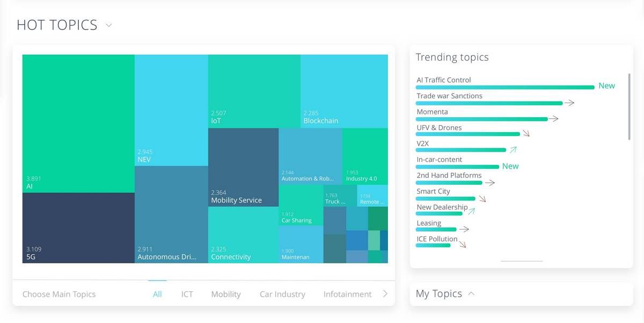Click the downward trend arrow next to UFV & Drones
Screen dimensions: 644x323
coord(526,133)
